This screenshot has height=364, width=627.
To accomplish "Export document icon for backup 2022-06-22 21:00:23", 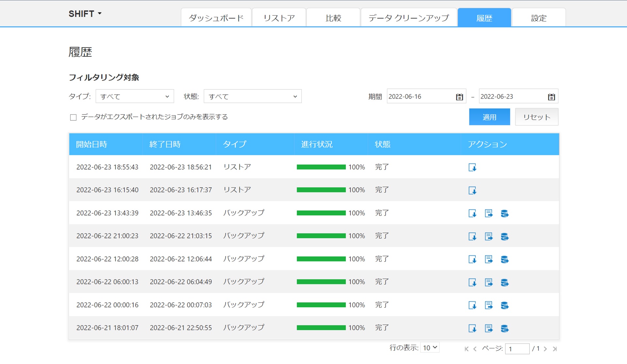I will tap(489, 236).
